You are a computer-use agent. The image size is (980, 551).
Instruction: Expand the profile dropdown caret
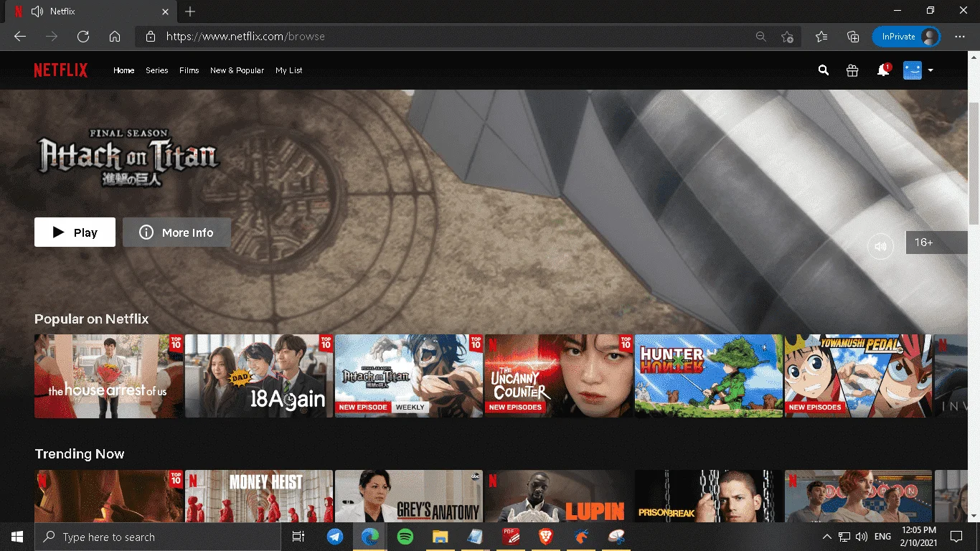point(930,70)
